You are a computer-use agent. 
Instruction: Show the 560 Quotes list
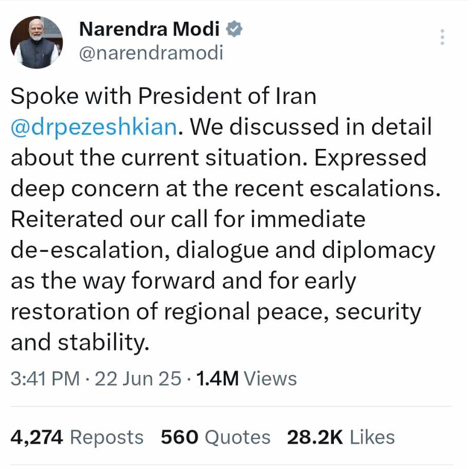(x=216, y=437)
